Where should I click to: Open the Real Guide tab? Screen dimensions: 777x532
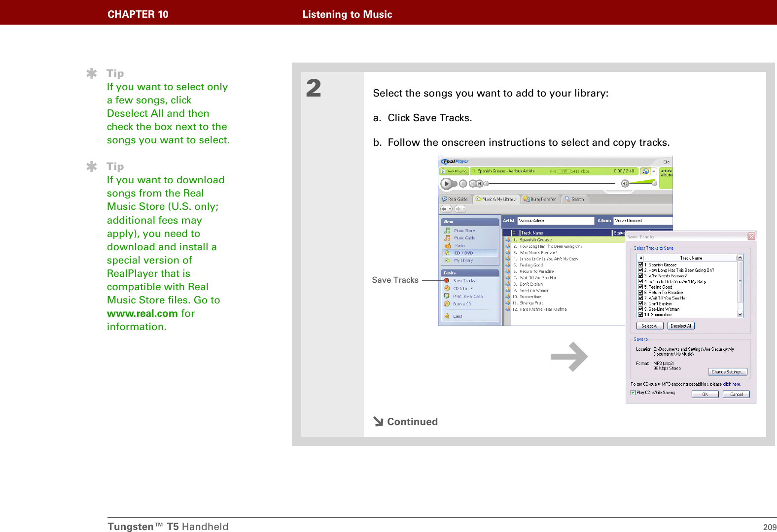coord(455,199)
